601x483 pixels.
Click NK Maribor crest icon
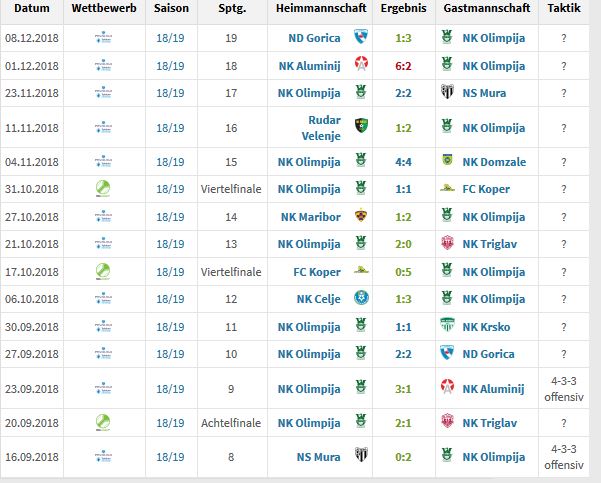click(x=361, y=215)
